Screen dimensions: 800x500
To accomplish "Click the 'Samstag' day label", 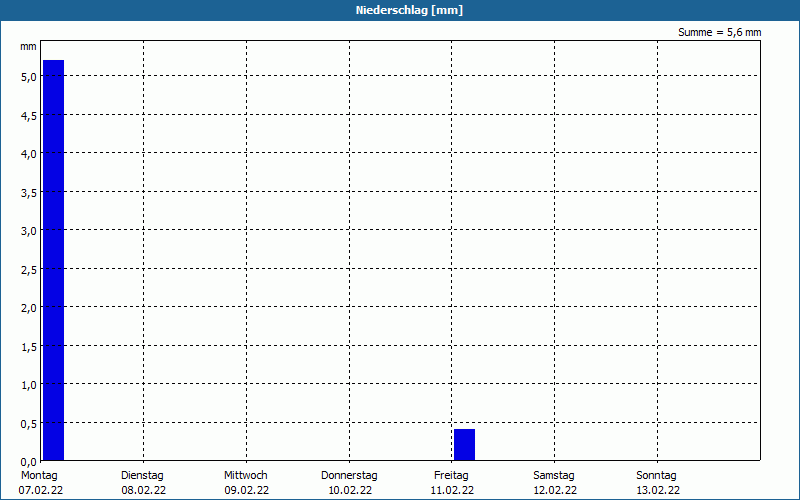I will (554, 475).
